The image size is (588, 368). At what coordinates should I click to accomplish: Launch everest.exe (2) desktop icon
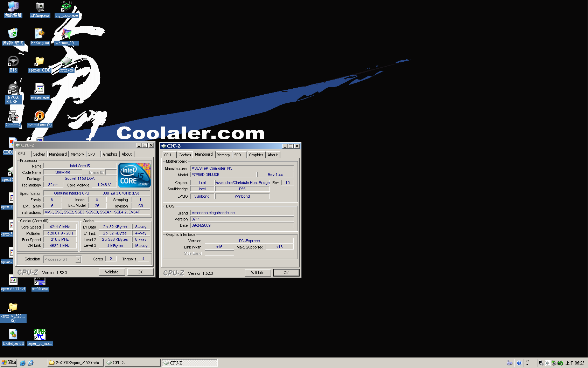(40, 119)
